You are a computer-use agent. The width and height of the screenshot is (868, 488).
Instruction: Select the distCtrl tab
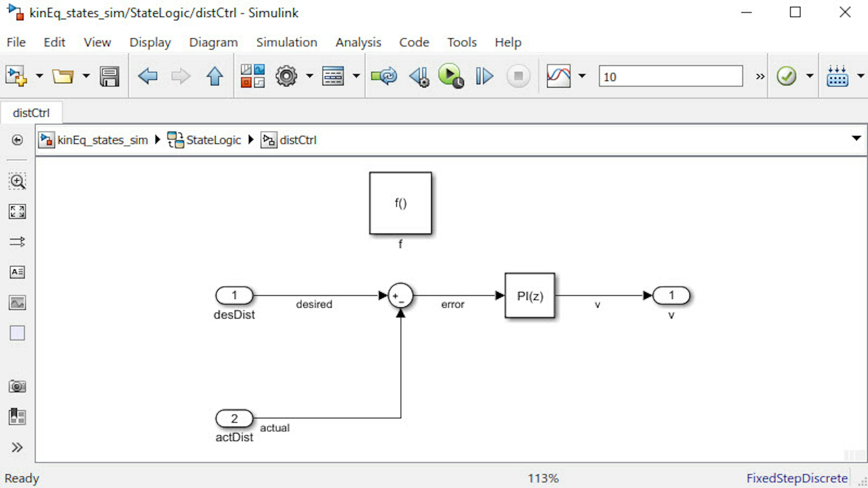(x=31, y=113)
